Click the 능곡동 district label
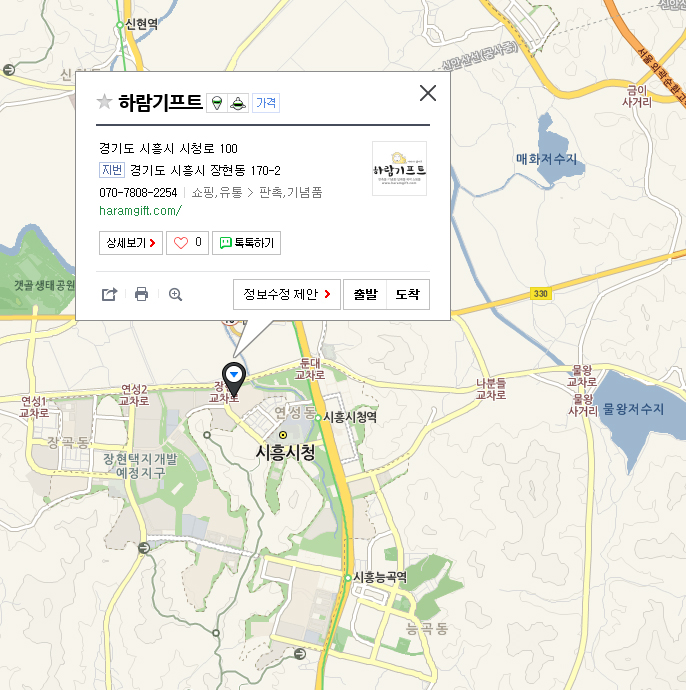686x690 pixels. click(x=426, y=628)
